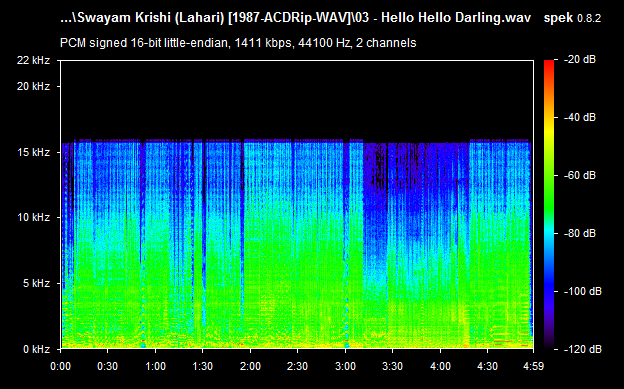Click the 2:00 time axis label
This screenshot has width=624, height=389.
250,366
